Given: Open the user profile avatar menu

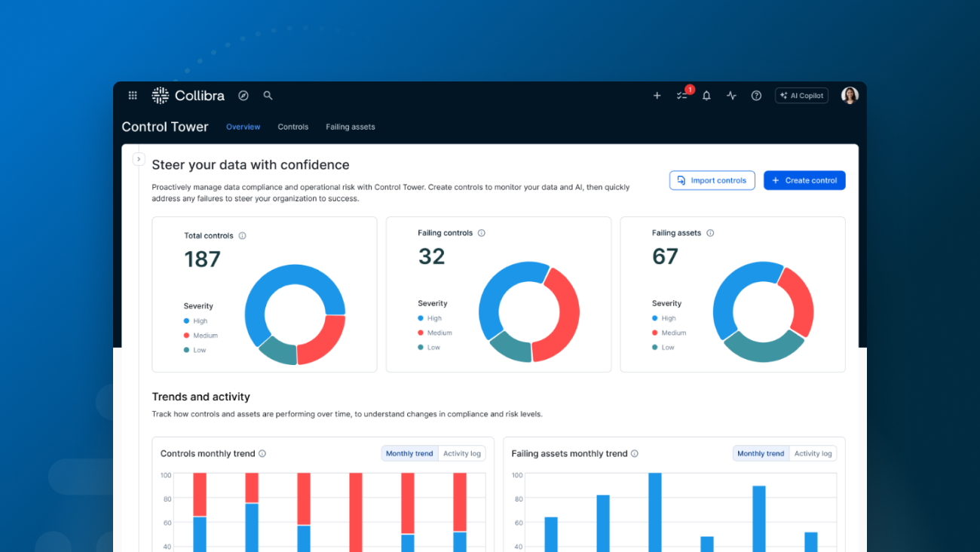Looking at the screenshot, I should point(850,96).
